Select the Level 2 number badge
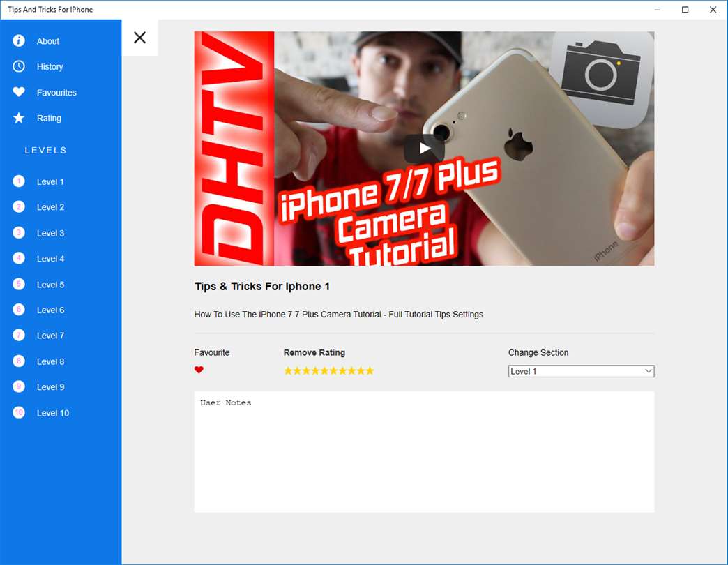Image resolution: width=728 pixels, height=565 pixels. click(19, 207)
